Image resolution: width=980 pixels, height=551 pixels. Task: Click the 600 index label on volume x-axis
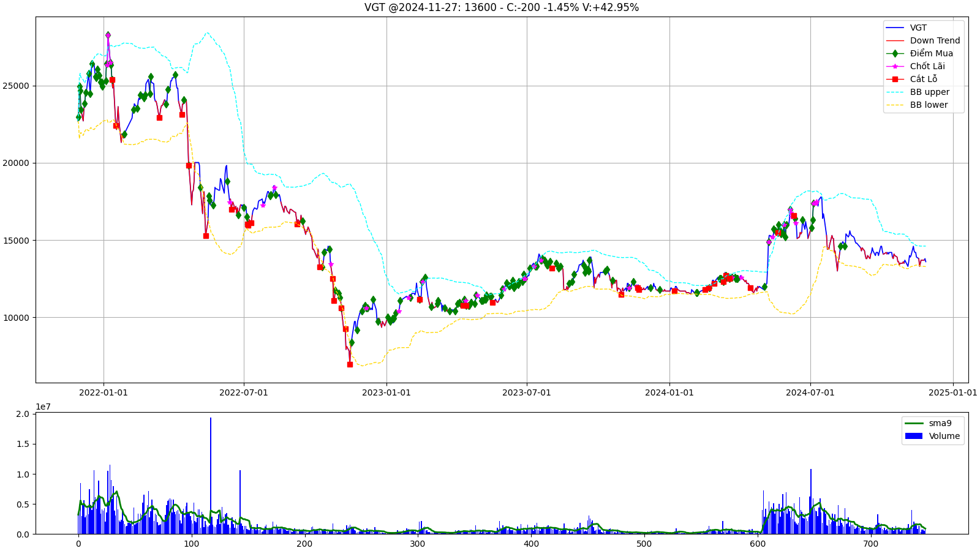(758, 544)
